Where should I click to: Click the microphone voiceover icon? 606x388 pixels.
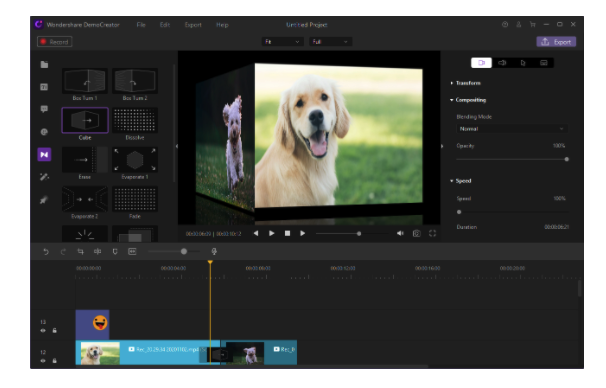tap(214, 252)
